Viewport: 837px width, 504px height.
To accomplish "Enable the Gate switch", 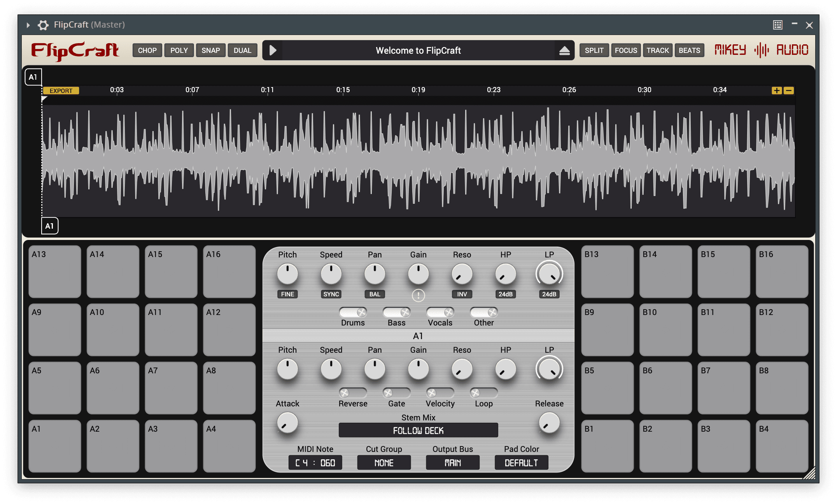I will coord(396,393).
